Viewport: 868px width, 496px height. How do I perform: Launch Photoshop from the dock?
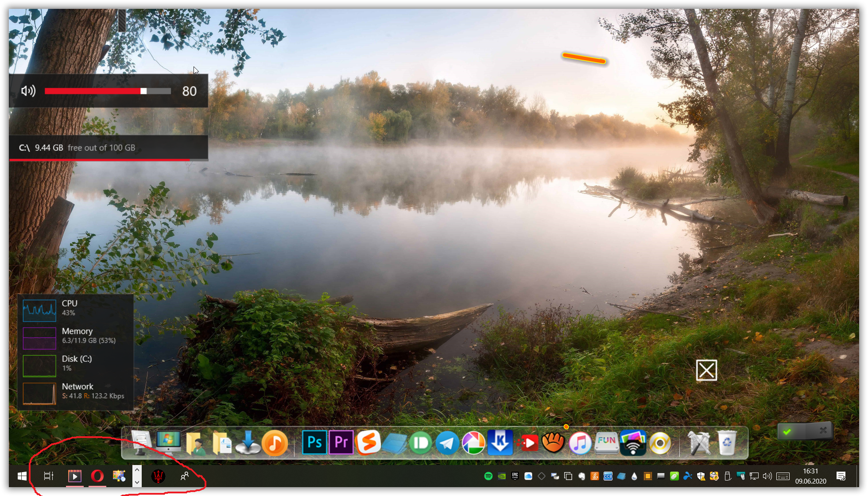314,442
